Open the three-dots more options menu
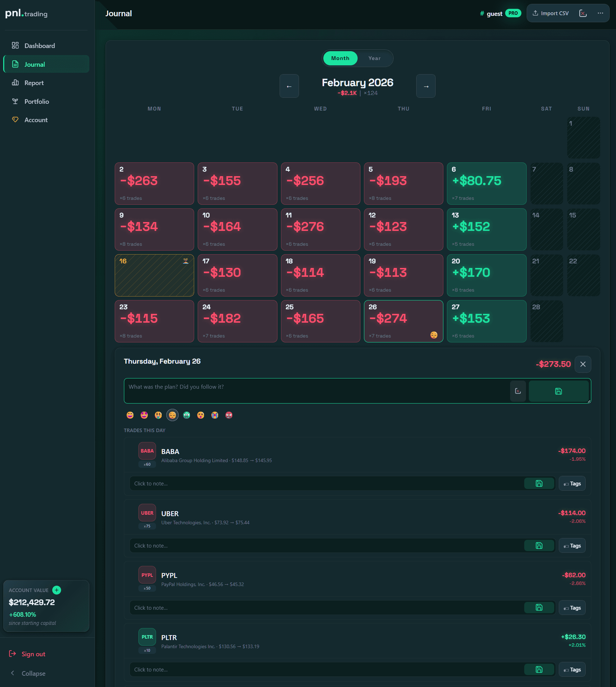The image size is (616, 687). pyautogui.click(x=600, y=13)
